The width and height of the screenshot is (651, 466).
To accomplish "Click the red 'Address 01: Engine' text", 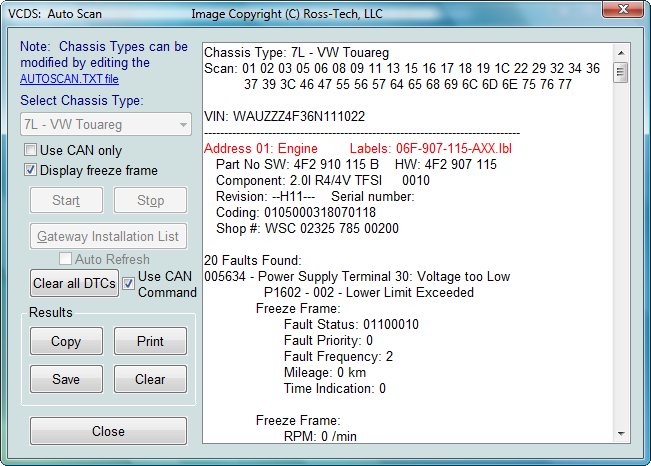I will 261,148.
